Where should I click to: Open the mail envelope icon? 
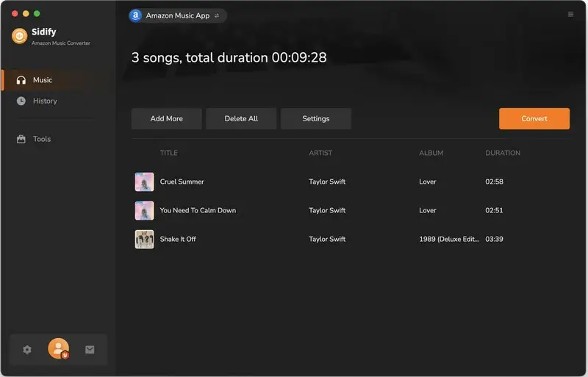(90, 350)
